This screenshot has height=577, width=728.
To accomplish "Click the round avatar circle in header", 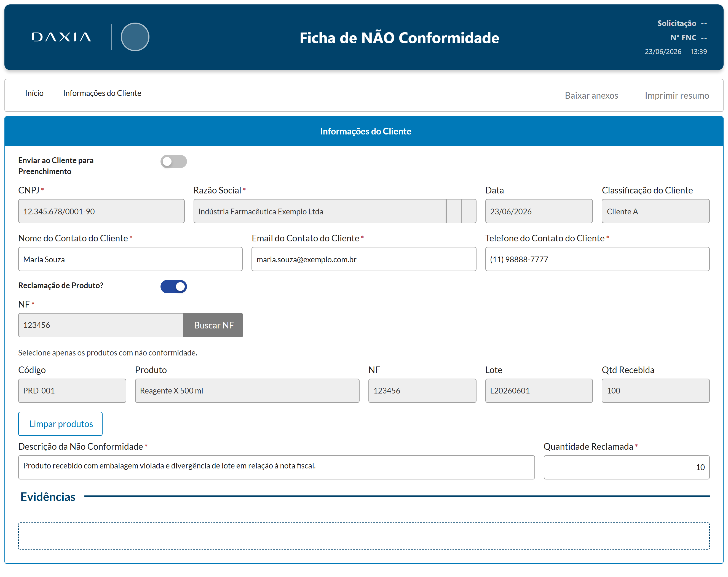I will (x=135, y=37).
